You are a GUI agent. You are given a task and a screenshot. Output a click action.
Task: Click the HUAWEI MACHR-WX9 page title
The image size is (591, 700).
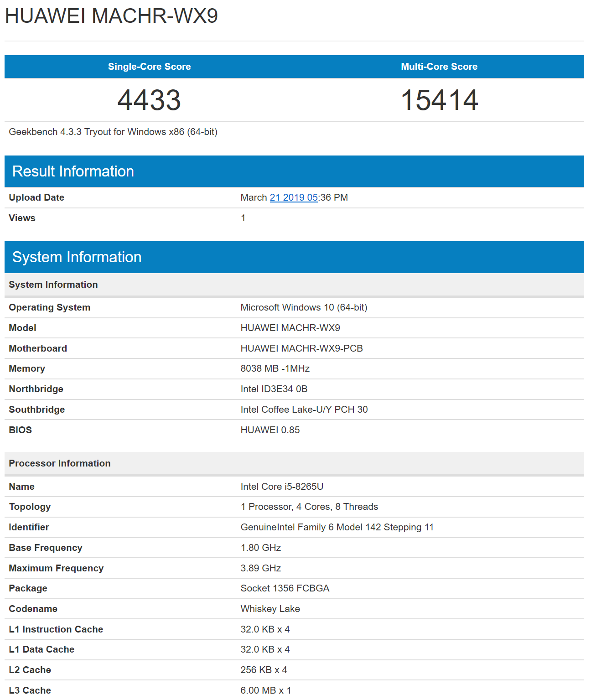pos(111,16)
